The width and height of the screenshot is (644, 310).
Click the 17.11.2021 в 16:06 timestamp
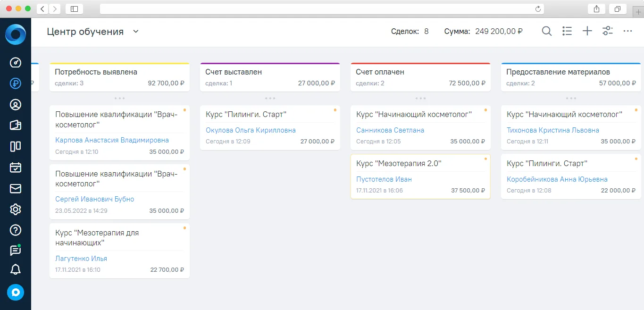[379, 191]
